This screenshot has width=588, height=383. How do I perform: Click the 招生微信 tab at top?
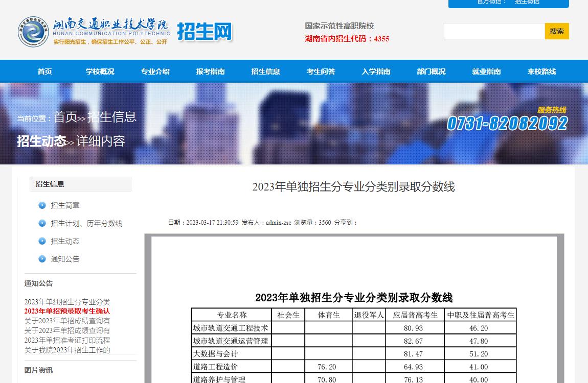pos(527,2)
